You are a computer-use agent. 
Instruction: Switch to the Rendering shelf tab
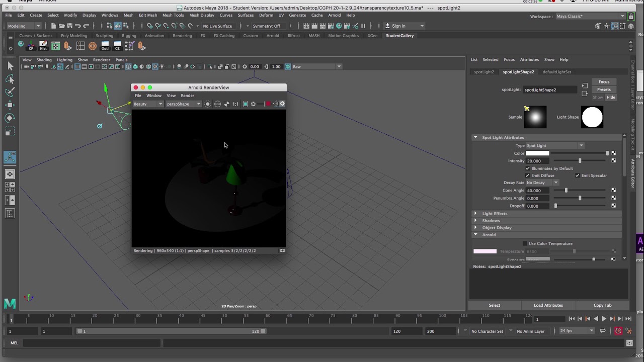coord(182,36)
